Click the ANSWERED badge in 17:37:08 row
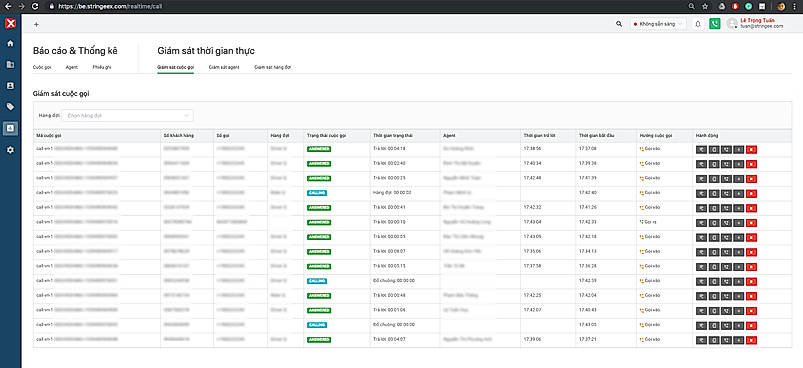 (x=319, y=149)
